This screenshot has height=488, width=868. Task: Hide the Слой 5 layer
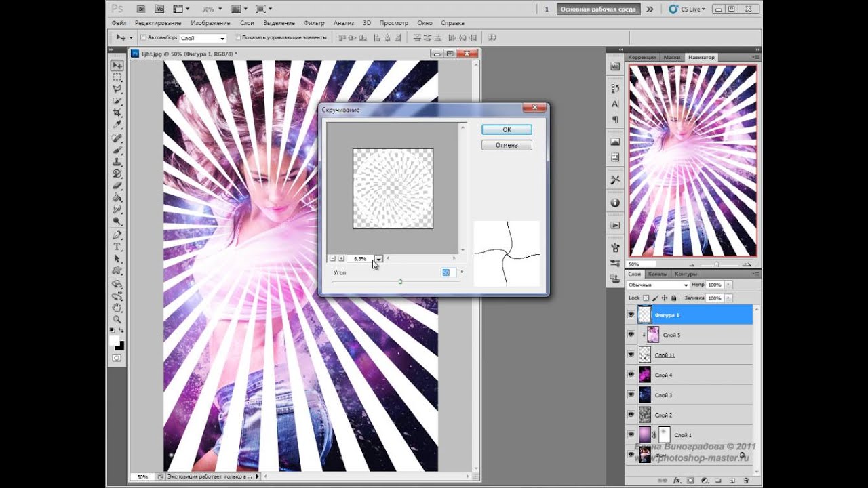pyautogui.click(x=631, y=334)
